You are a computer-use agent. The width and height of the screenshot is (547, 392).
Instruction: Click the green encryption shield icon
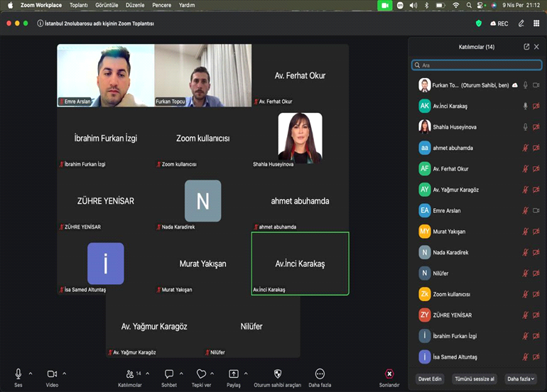pyautogui.click(x=479, y=23)
